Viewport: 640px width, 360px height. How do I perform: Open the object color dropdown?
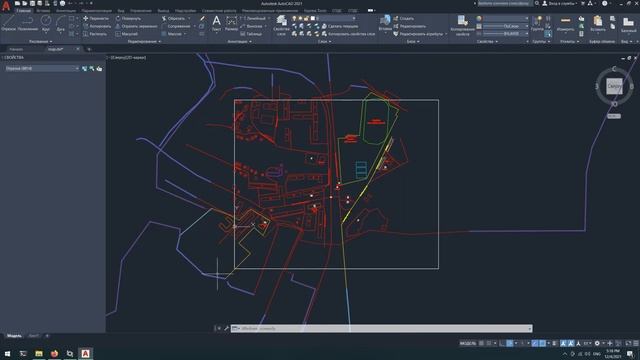[506, 18]
